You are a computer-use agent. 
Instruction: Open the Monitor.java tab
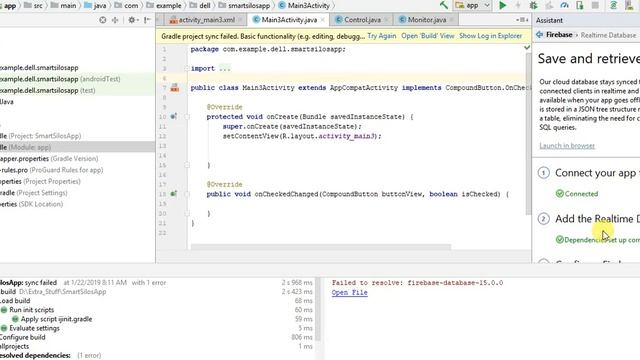click(x=427, y=20)
